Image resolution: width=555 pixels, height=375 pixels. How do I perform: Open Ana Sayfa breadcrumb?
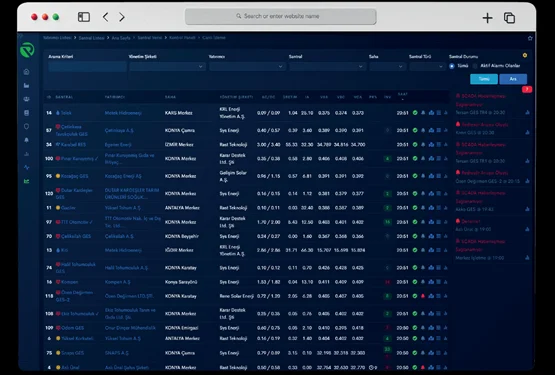click(x=121, y=38)
